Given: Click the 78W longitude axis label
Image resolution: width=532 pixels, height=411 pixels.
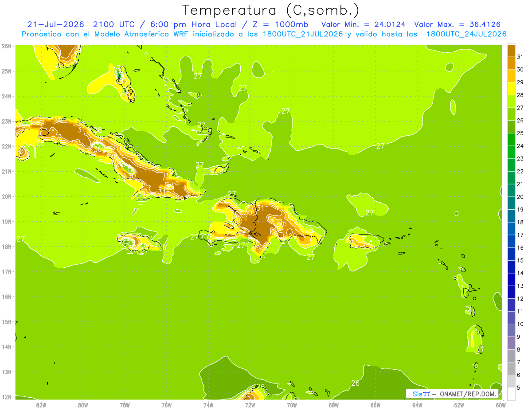Looking at the screenshot, I should 125,405.
